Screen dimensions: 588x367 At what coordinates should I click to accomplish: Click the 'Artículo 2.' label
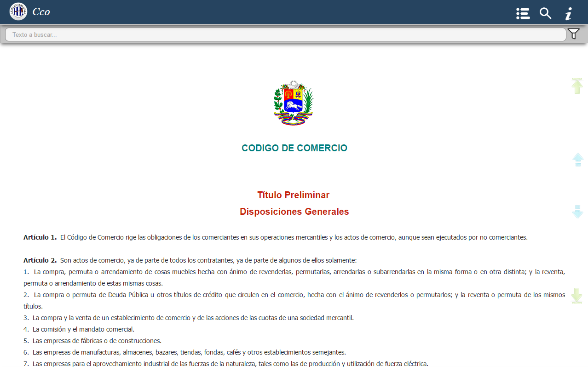coord(40,260)
